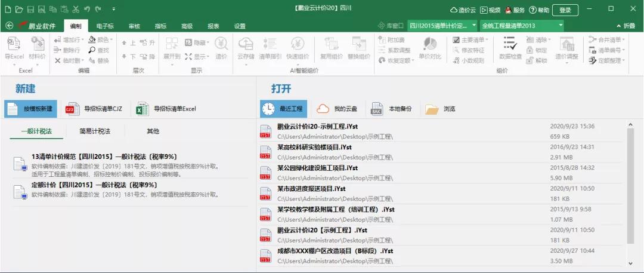Open the 云存储 cloud storage tool
Image resolution: width=644 pixels, height=273 pixels.
pyautogui.click(x=246, y=48)
